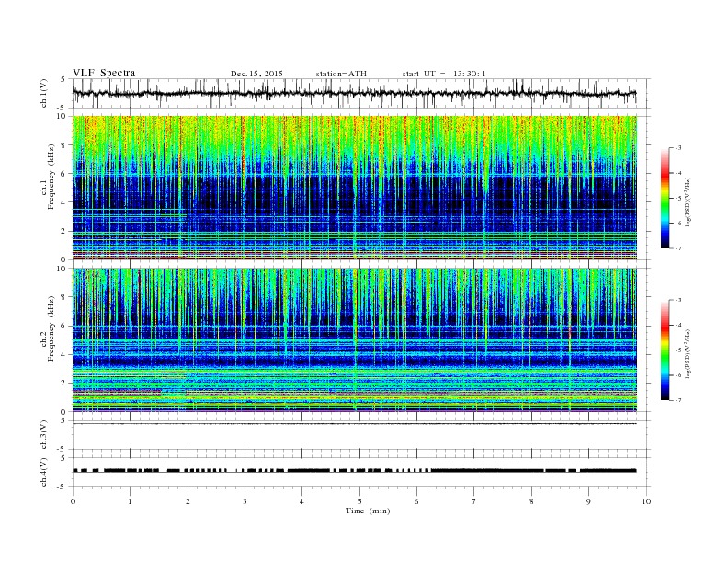This screenshot has width=728, height=563.
Task: Click the "station=ATH" header label
Action: tap(341, 74)
